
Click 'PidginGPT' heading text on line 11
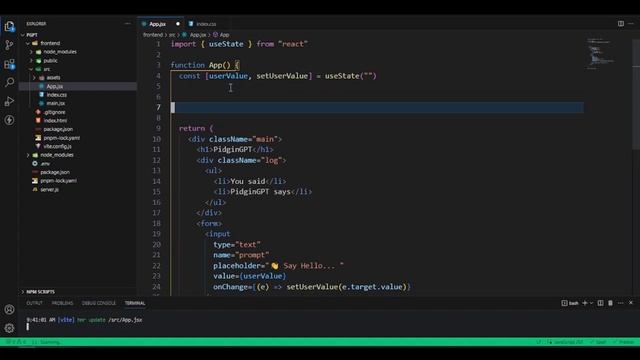pos(233,149)
